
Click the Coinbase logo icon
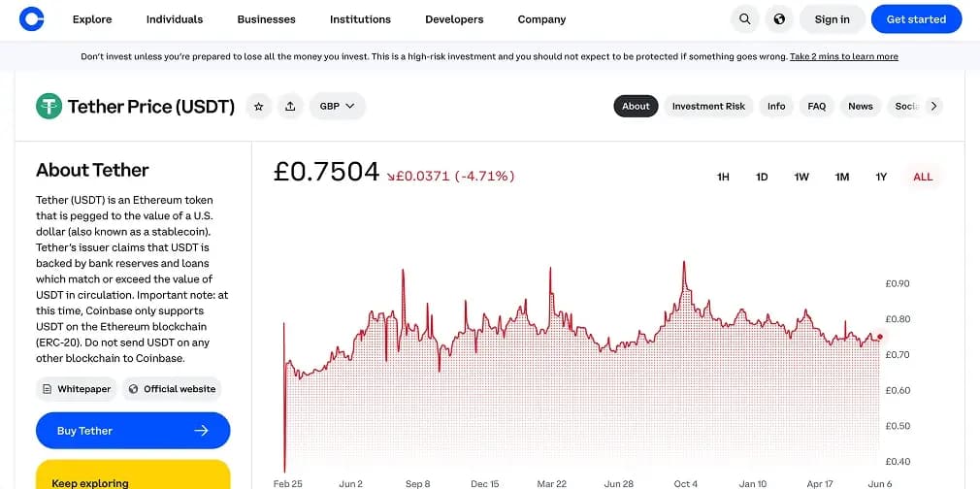31,19
